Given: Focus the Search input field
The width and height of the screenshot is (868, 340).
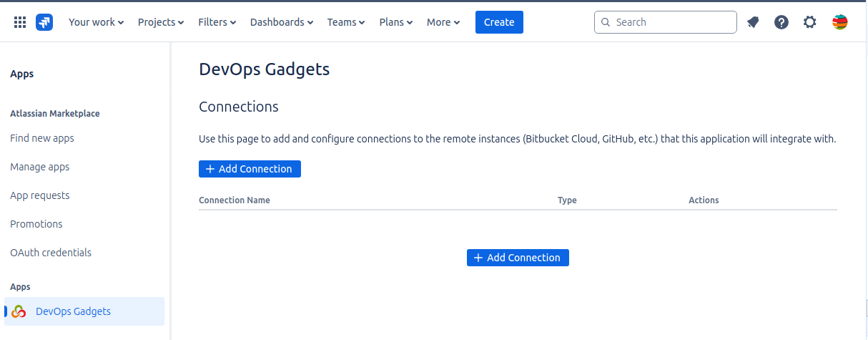Looking at the screenshot, I should (x=672, y=22).
